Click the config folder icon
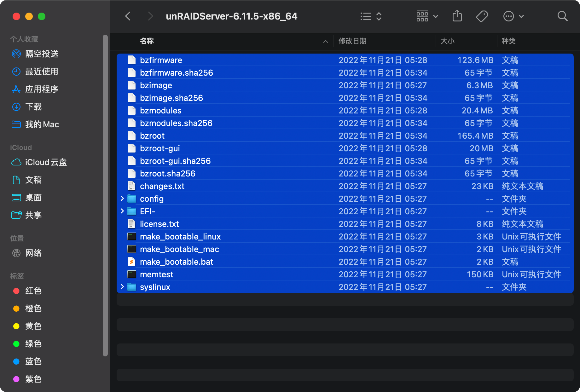 (132, 199)
